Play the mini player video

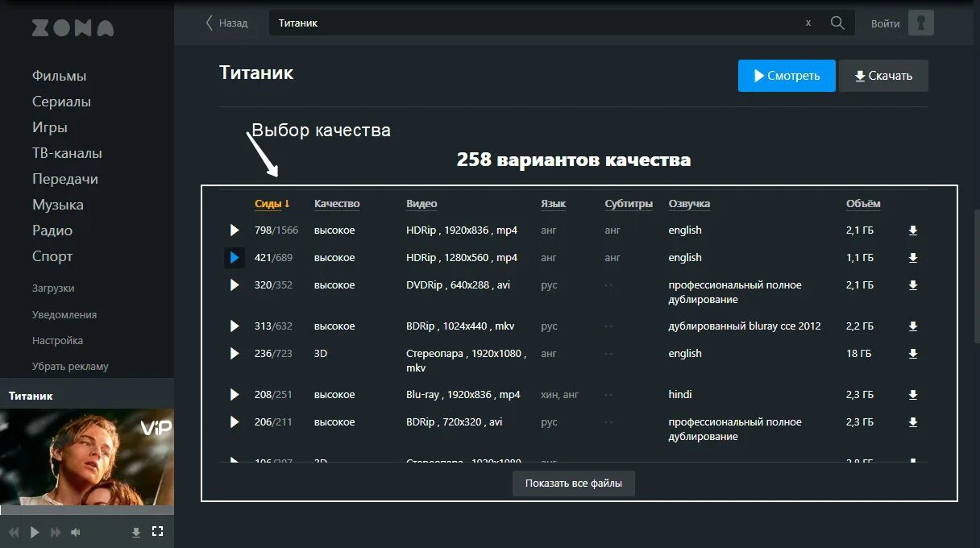(x=35, y=532)
